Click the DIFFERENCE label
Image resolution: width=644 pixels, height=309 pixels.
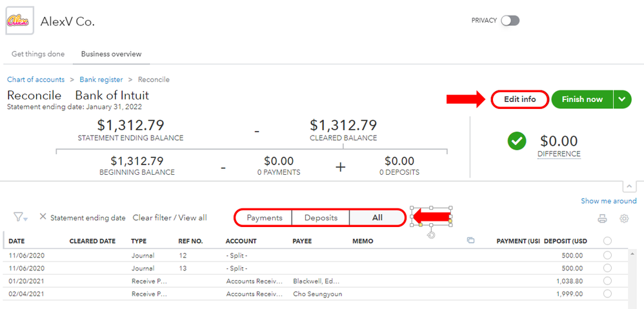pos(559,154)
